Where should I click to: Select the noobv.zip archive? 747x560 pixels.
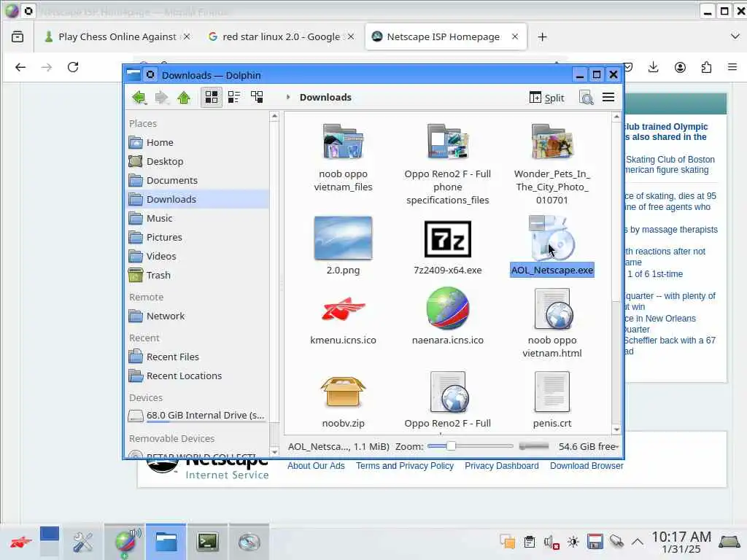[x=343, y=400]
